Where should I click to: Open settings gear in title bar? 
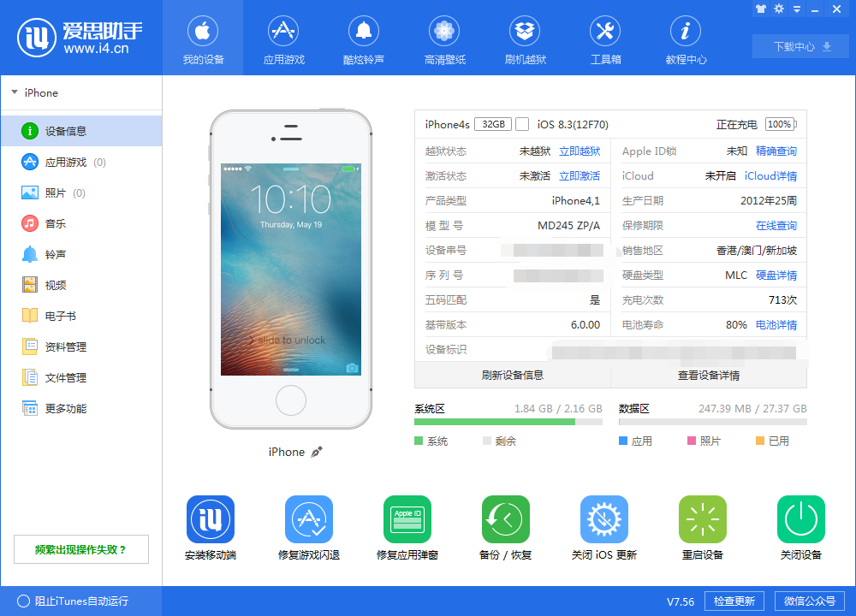(779, 9)
